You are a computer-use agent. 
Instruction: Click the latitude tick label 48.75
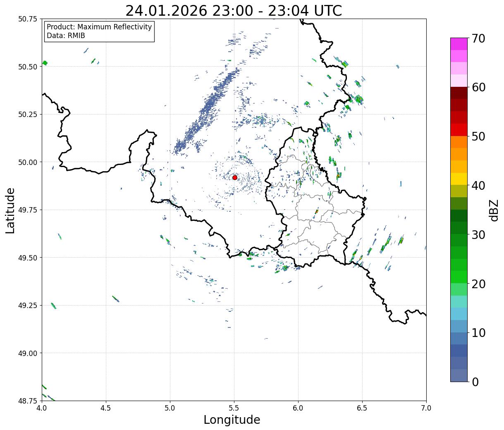click(x=28, y=401)
